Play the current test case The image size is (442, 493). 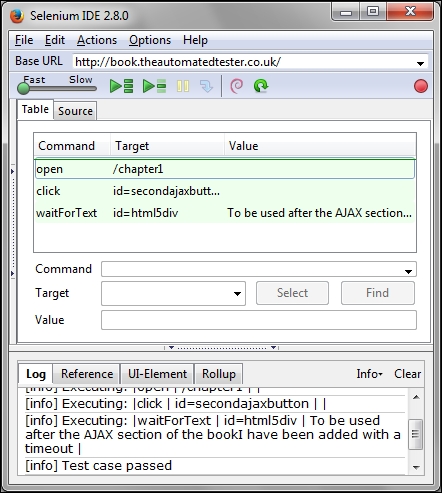coord(154,86)
